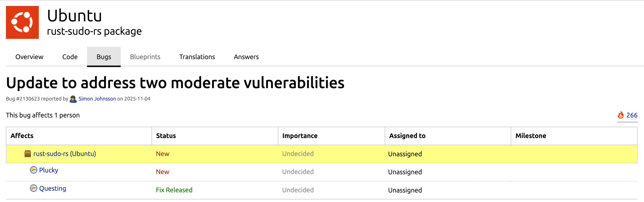Viewport: 644px width, 202px height.
Task: Follow the Questing series link
Action: [x=53, y=188]
